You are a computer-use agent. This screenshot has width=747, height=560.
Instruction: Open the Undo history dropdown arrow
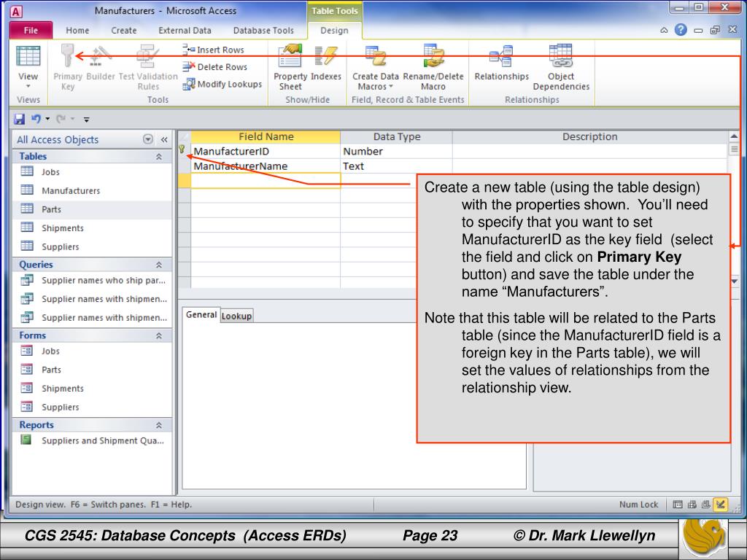click(x=47, y=119)
